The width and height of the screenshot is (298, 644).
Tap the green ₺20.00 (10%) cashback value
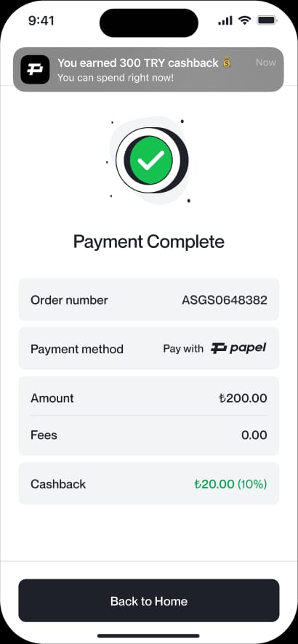[230, 484]
